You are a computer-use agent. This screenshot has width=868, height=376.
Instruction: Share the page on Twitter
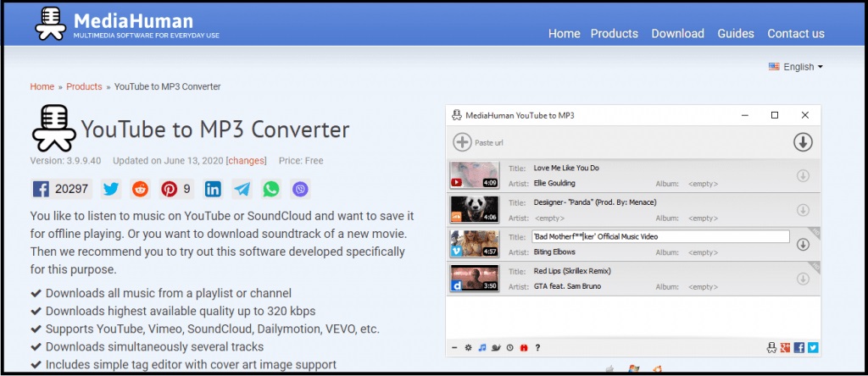click(111, 189)
